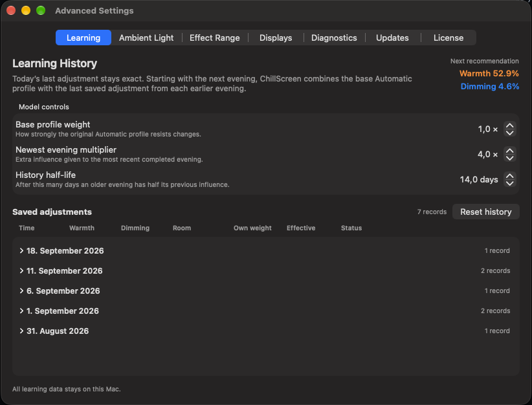Click the Time column header
Screen dimensions: 532x405
pyautogui.click(x=27, y=228)
